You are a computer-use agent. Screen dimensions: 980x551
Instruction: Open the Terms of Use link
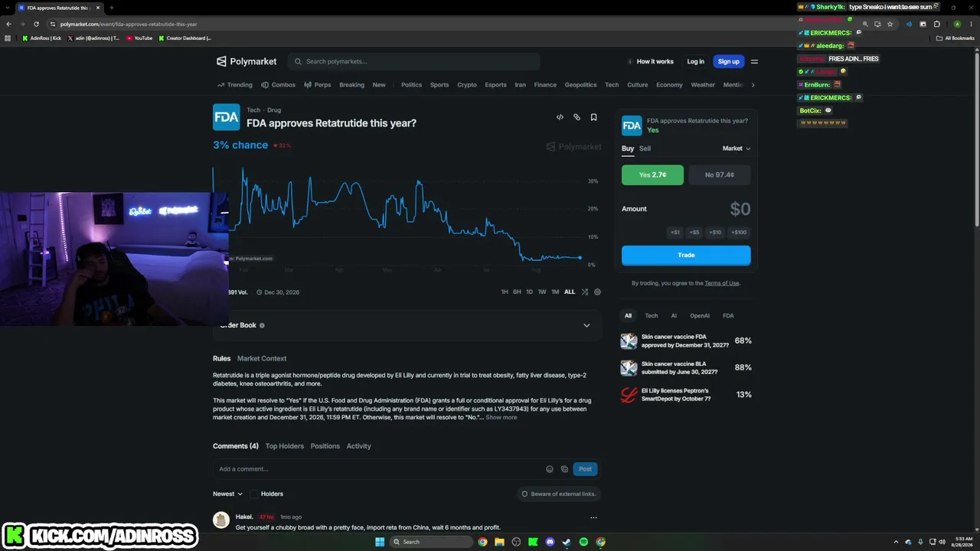click(x=722, y=283)
